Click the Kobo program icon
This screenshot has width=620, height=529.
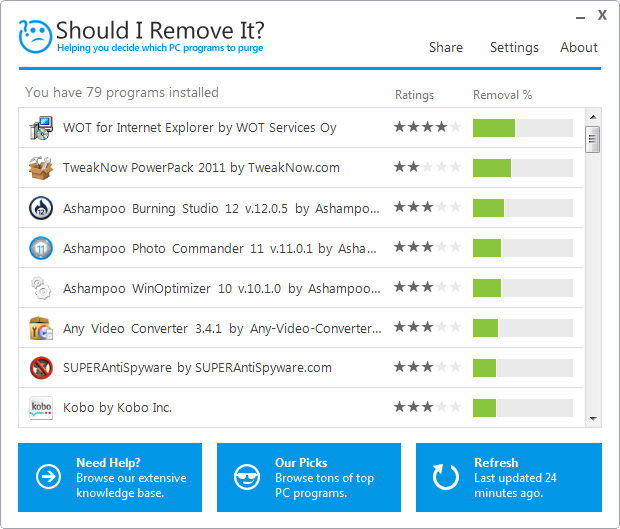click(x=41, y=408)
